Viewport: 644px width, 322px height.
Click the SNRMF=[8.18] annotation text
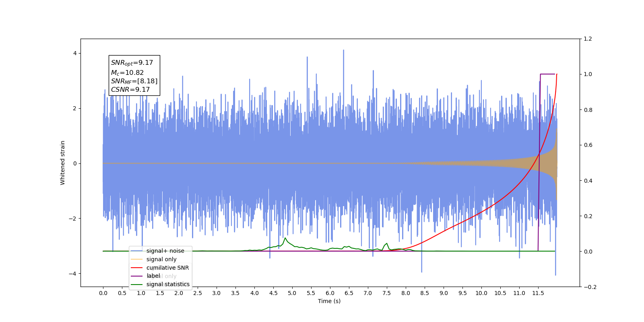tap(134, 81)
